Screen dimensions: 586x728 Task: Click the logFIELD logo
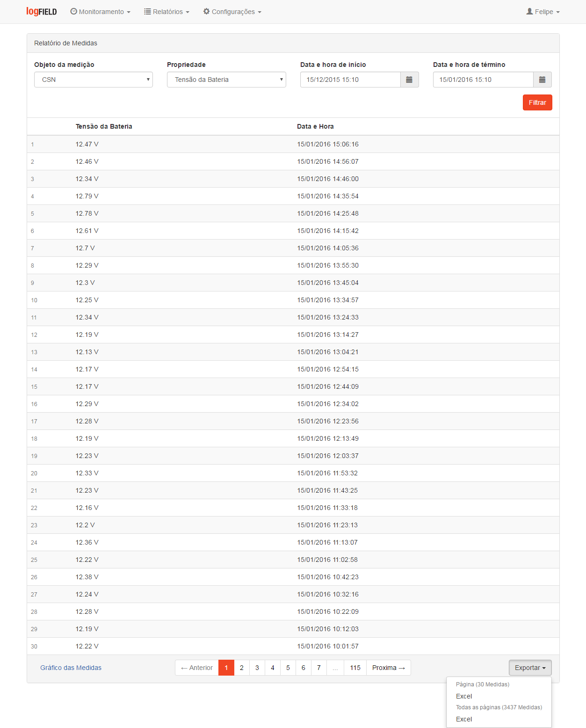(x=42, y=12)
